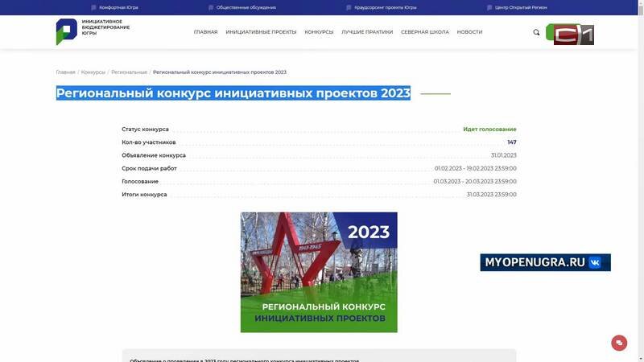This screenshot has width=644, height=362.
Task: Click participant count value 147
Action: click(512, 142)
